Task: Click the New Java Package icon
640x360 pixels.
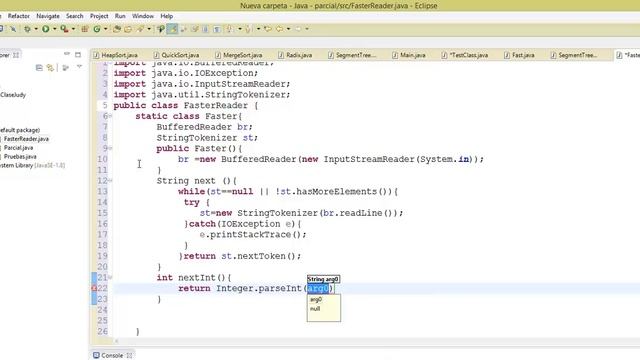Action: pyautogui.click(x=85, y=29)
